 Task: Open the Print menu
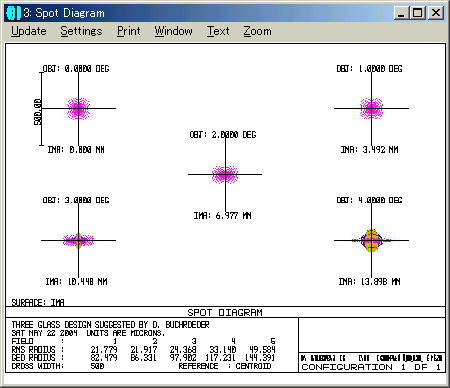coord(129,31)
